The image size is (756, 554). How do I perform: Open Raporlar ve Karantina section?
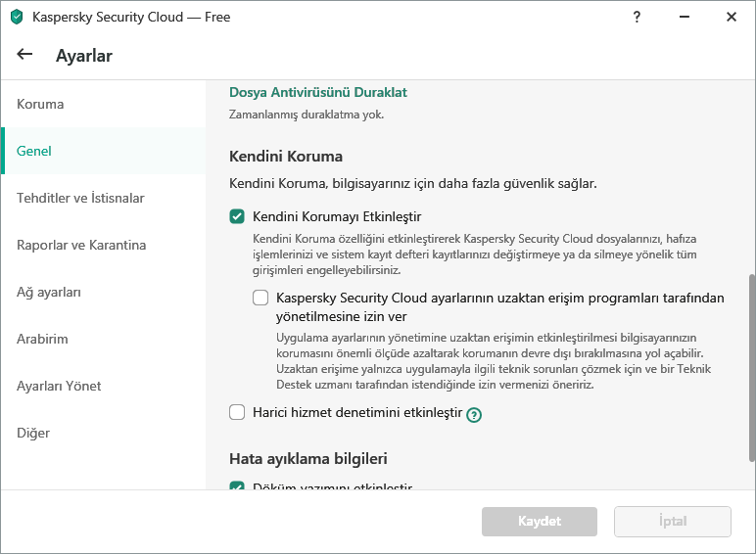81,245
